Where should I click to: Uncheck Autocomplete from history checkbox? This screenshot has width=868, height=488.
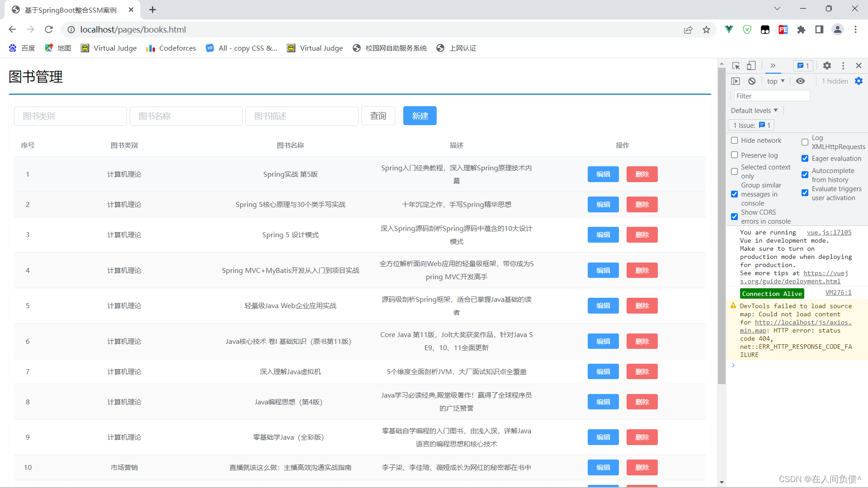(805, 175)
